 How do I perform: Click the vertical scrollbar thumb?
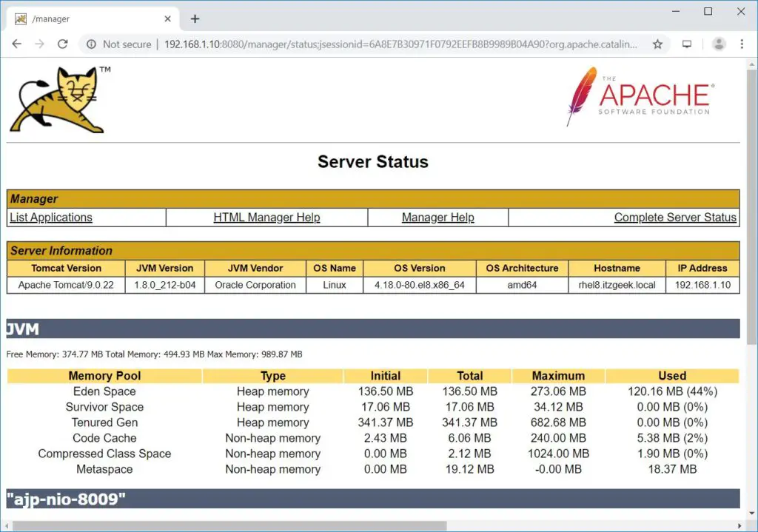[752, 207]
